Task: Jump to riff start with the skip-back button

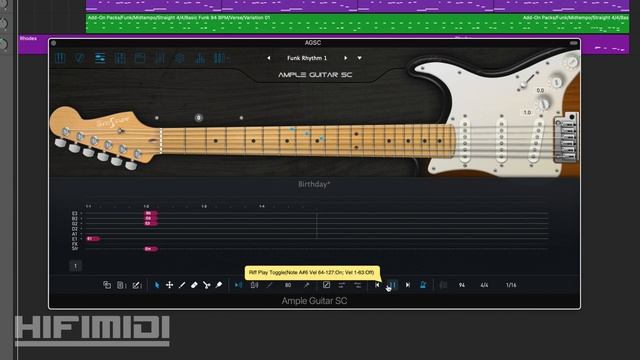Action: [x=377, y=285]
